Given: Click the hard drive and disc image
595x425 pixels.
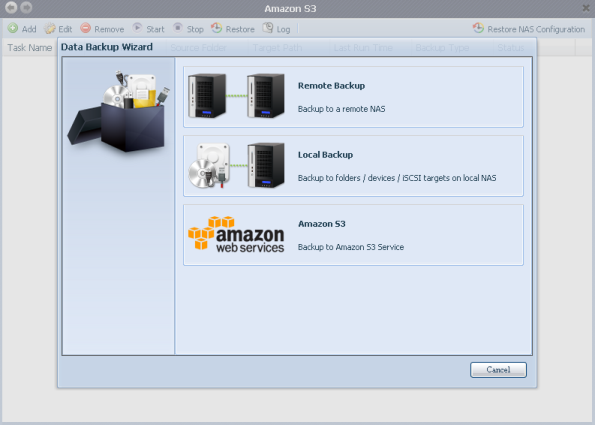Looking at the screenshot, I should [210, 165].
